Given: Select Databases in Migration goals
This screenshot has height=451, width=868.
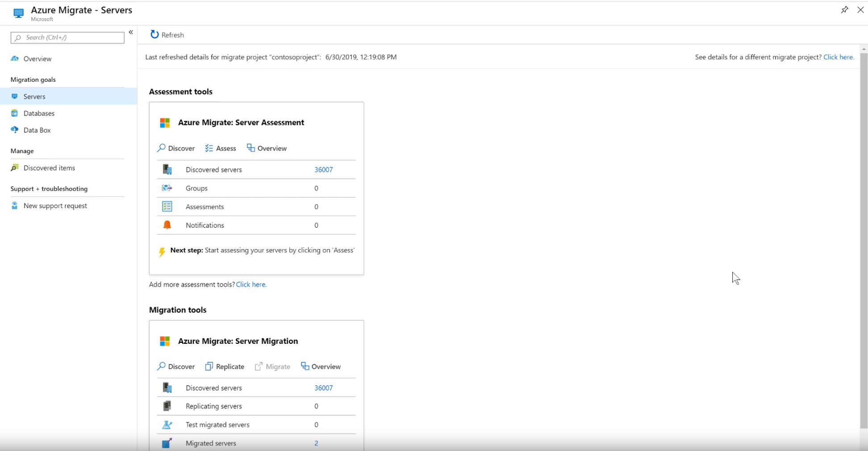Looking at the screenshot, I should point(39,113).
